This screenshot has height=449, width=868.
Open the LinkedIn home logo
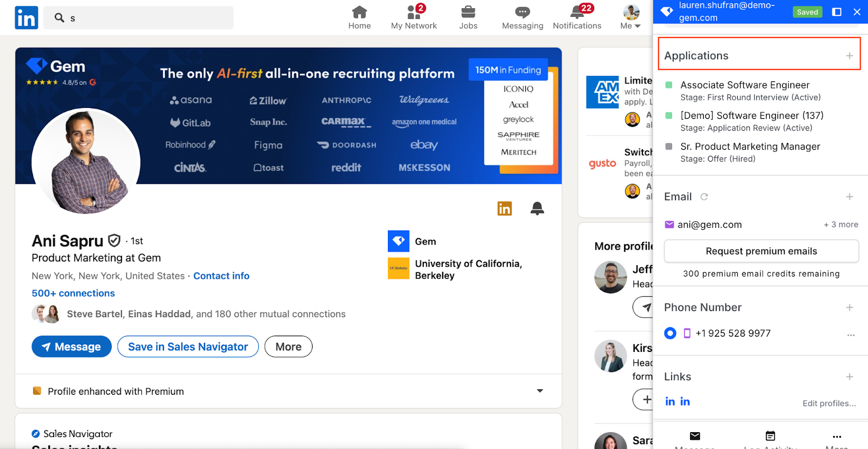[26, 17]
